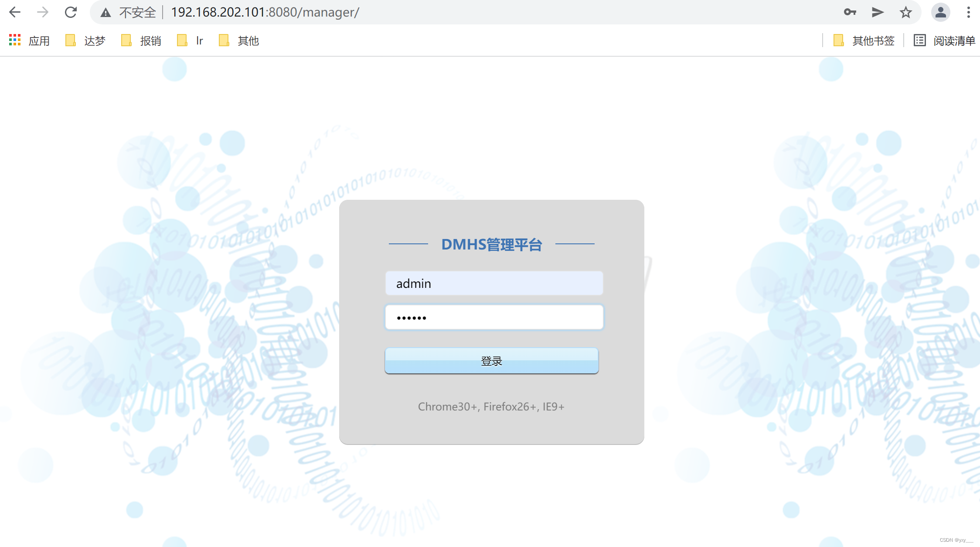Open the 达梦 bookmark folder
980x547 pixels.
click(85, 41)
